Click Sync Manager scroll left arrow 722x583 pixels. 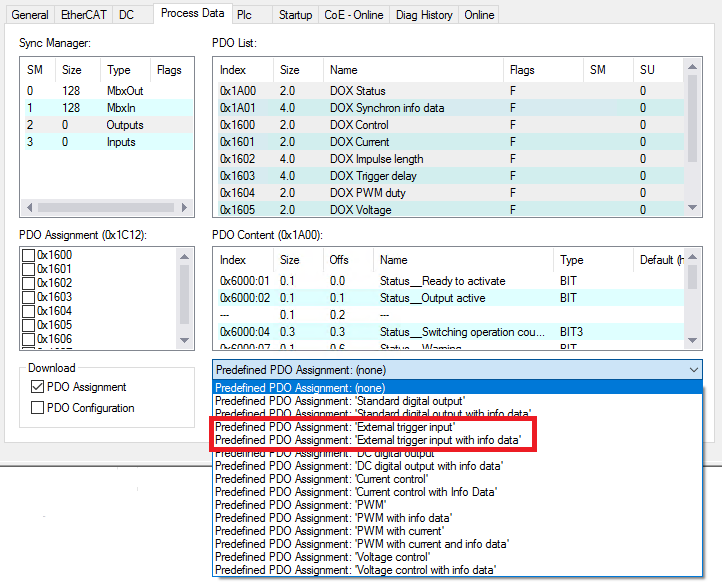tap(29, 207)
